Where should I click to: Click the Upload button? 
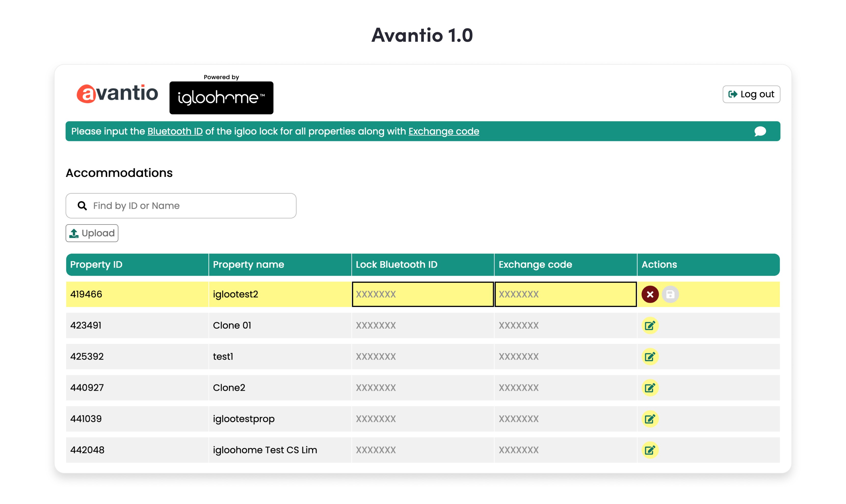92,233
